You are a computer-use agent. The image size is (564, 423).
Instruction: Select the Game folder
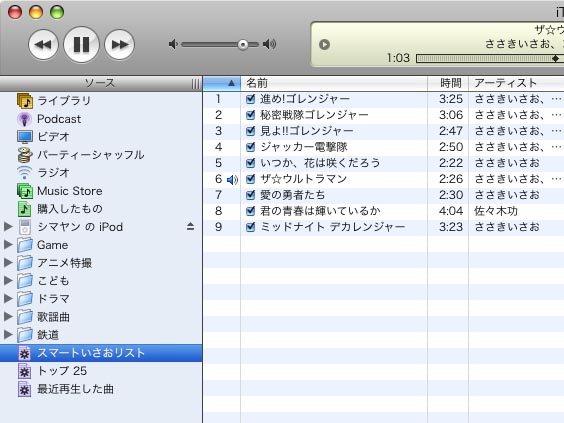coord(42,245)
